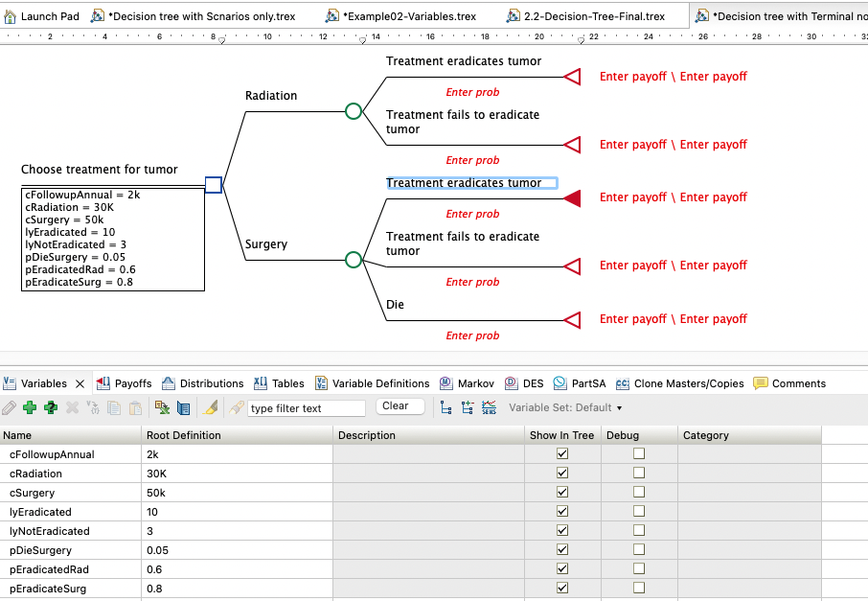Select the blue decision node square
Image resolution: width=868 pixels, height=601 pixels.
point(213,185)
